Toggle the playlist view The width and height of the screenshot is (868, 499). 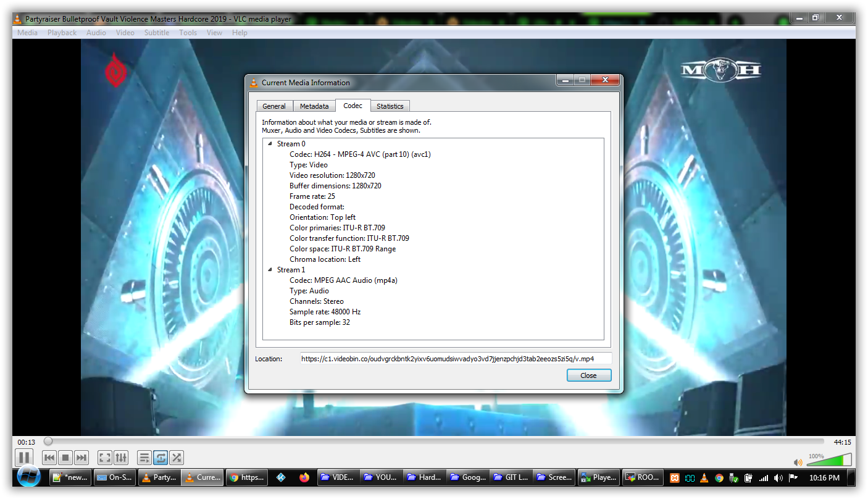144,458
